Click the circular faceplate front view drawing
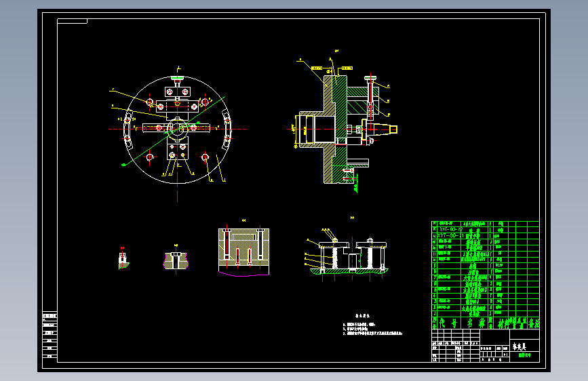Image resolution: width=588 pixels, height=381 pixels. (178, 129)
